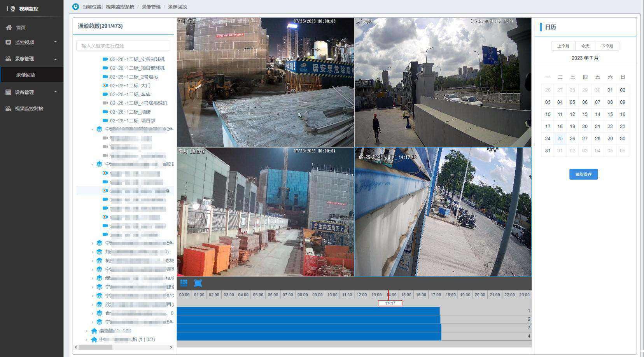Click the location pin icon in breadcrumb

point(75,7)
